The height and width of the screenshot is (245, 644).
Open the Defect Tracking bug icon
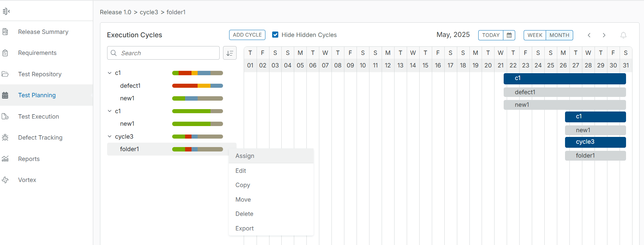(x=5, y=137)
